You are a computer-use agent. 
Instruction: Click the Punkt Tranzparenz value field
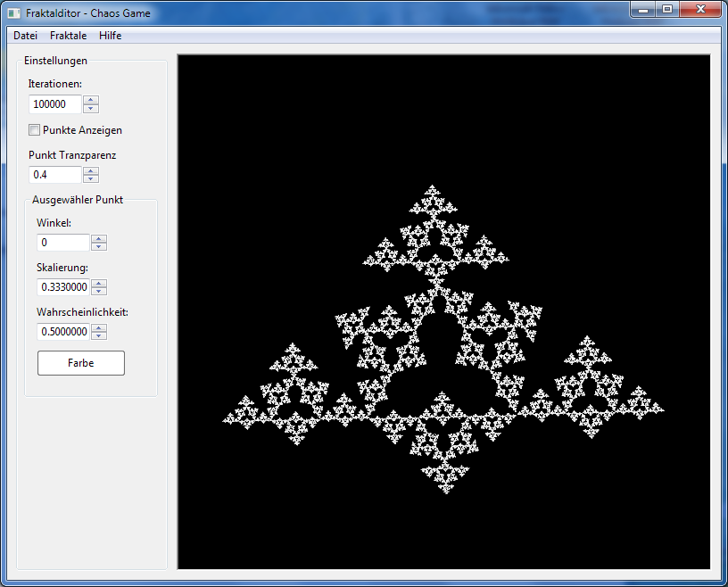click(x=54, y=175)
